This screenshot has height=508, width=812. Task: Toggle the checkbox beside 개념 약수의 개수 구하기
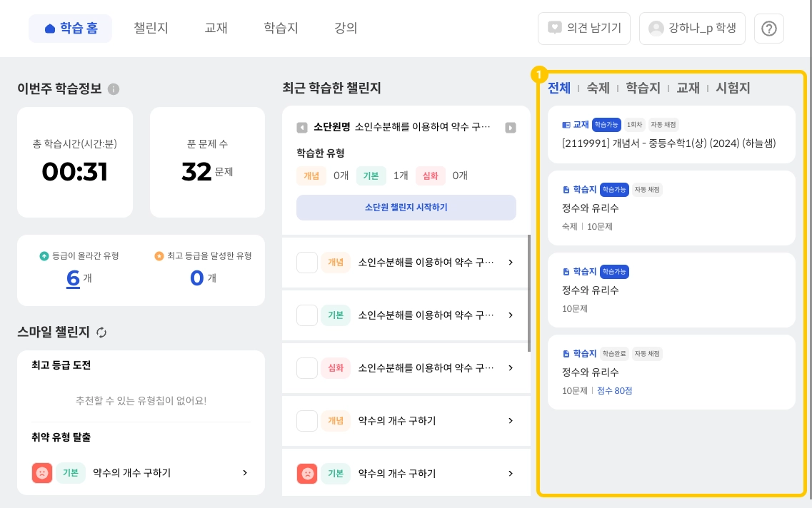tap(307, 421)
